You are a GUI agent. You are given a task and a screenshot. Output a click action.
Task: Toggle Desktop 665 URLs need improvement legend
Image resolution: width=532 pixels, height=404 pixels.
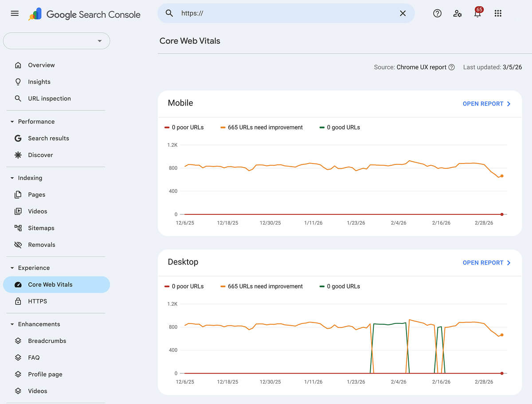(x=262, y=286)
